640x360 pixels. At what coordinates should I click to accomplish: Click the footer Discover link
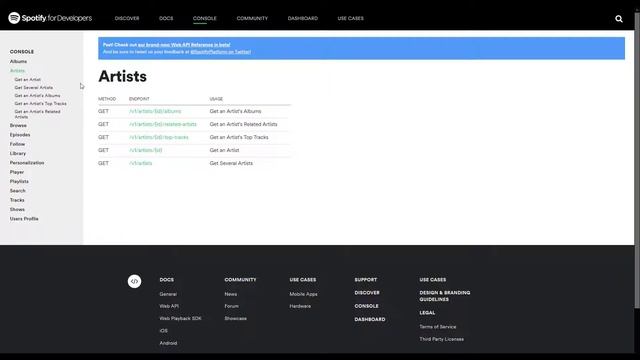click(367, 293)
